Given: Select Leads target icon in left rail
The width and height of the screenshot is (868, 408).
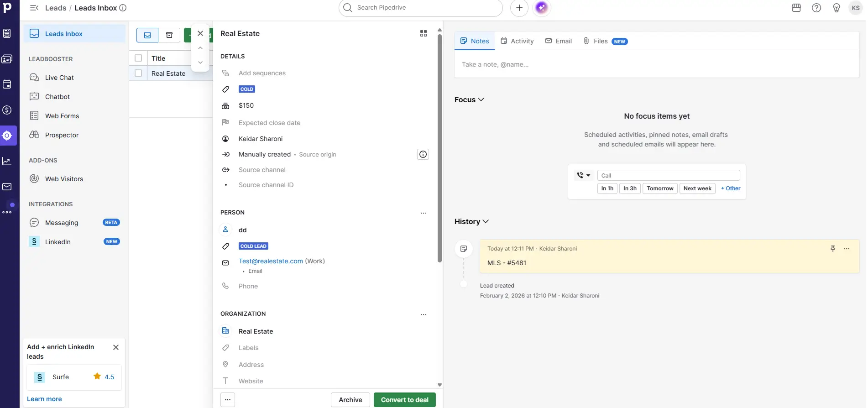Looking at the screenshot, I should coord(7,136).
